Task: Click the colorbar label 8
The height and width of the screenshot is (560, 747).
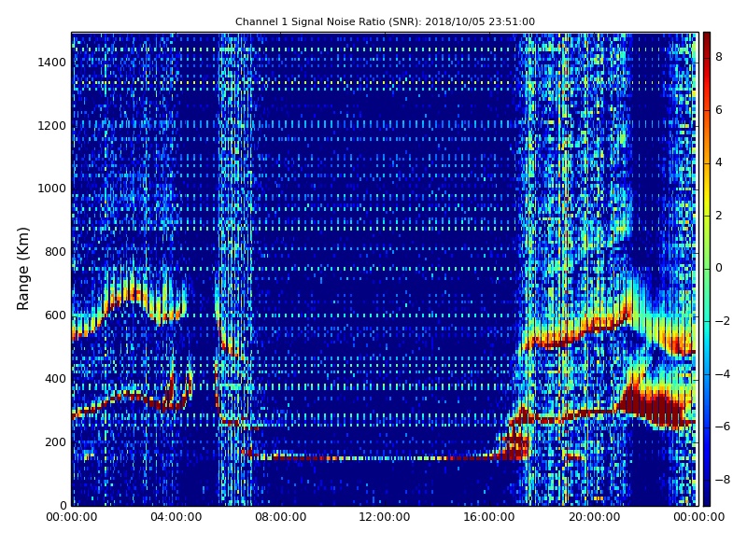Action: point(719,57)
